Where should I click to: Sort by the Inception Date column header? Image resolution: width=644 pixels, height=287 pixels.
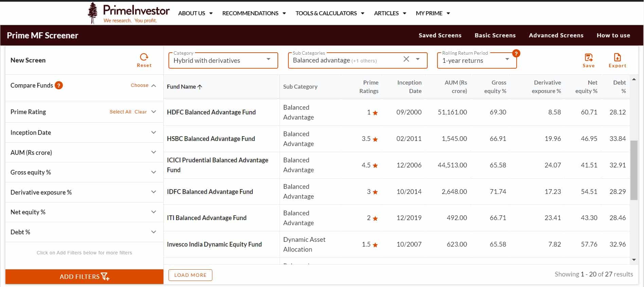point(409,87)
